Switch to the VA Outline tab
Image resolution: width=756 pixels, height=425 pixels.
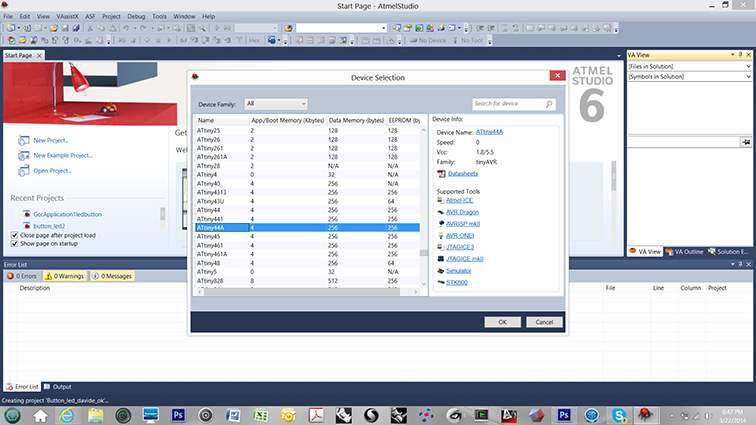click(685, 252)
